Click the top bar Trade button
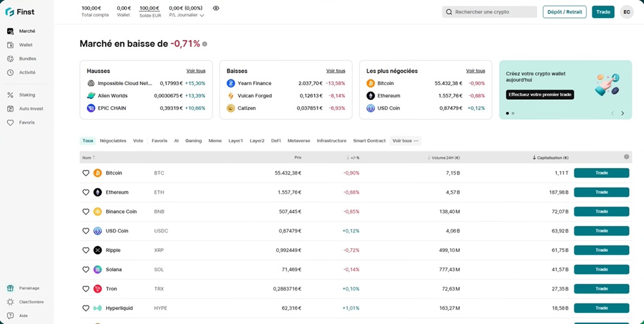 603,12
